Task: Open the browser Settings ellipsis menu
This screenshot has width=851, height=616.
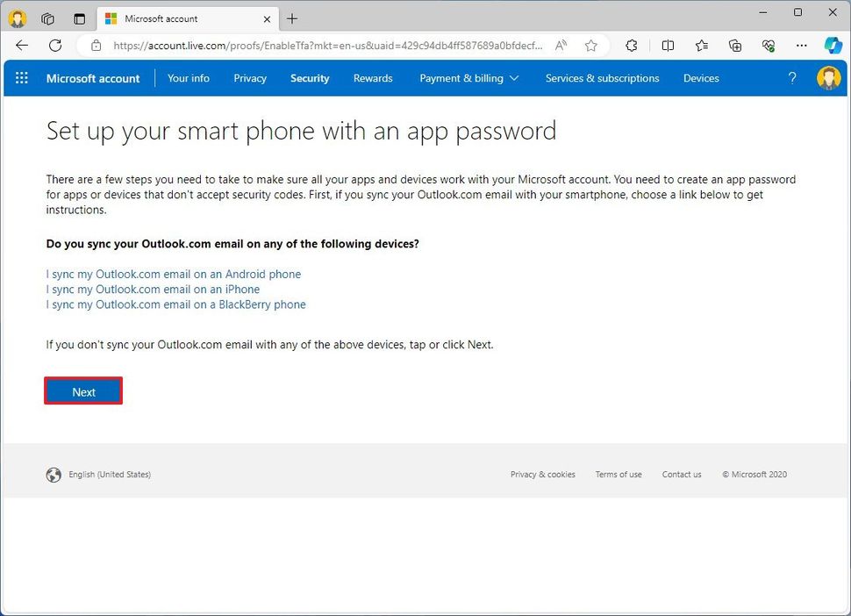Action: pyautogui.click(x=801, y=46)
